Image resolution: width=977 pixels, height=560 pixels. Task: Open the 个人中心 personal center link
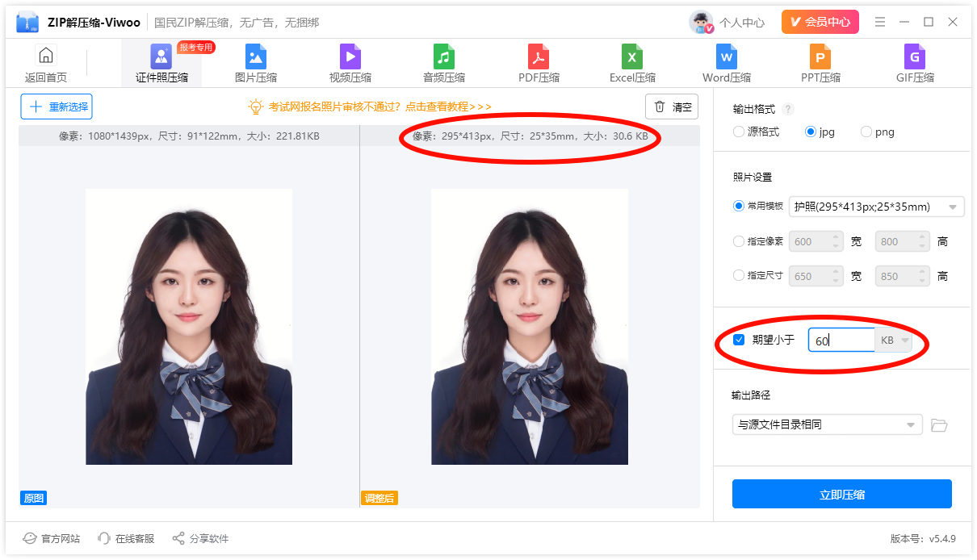742,23
